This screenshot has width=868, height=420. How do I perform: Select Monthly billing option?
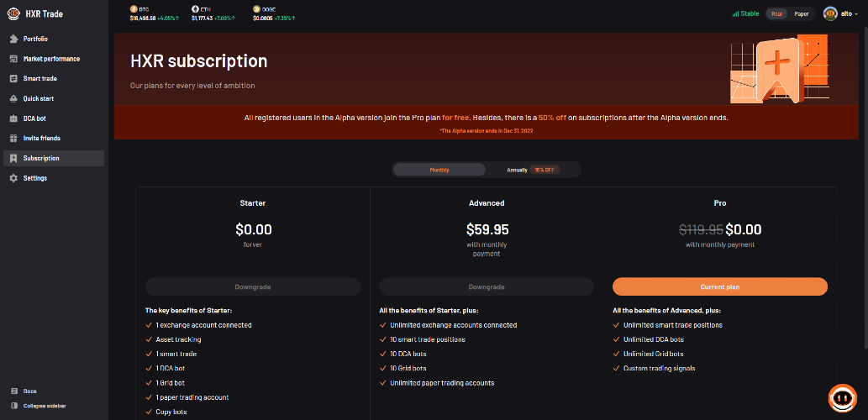click(439, 170)
